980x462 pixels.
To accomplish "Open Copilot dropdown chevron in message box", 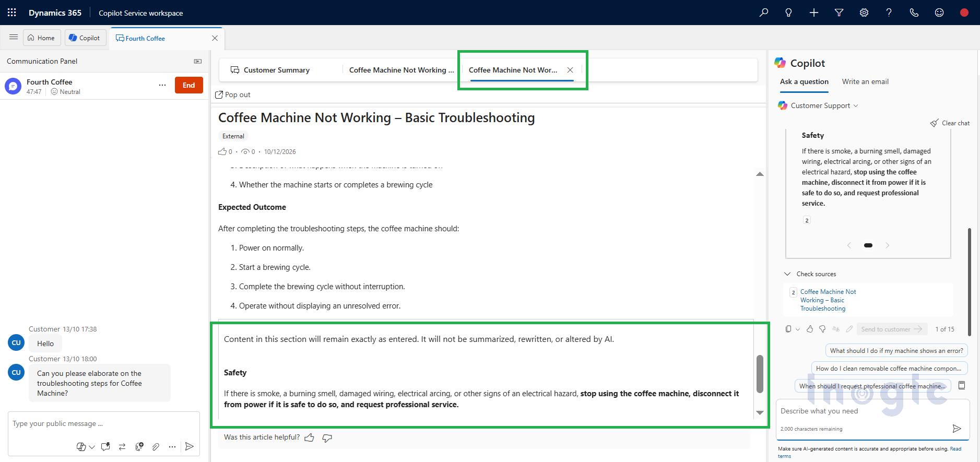I will tap(92, 447).
